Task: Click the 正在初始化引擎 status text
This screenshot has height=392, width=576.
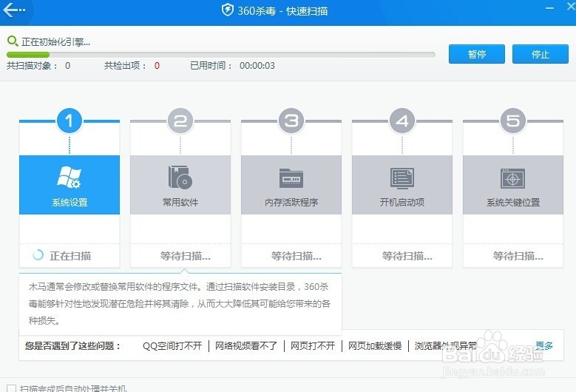Action: click(56, 42)
